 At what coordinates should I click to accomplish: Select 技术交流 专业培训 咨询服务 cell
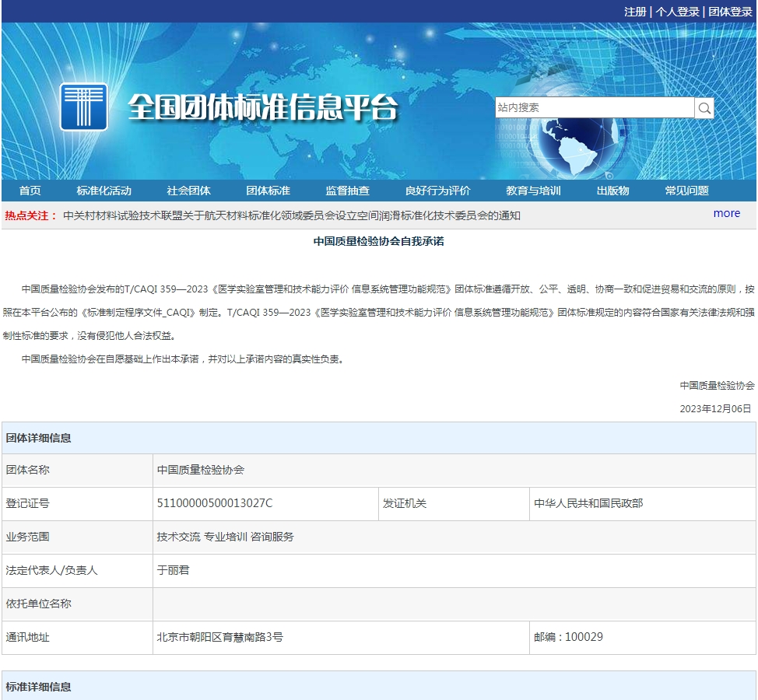coord(454,537)
